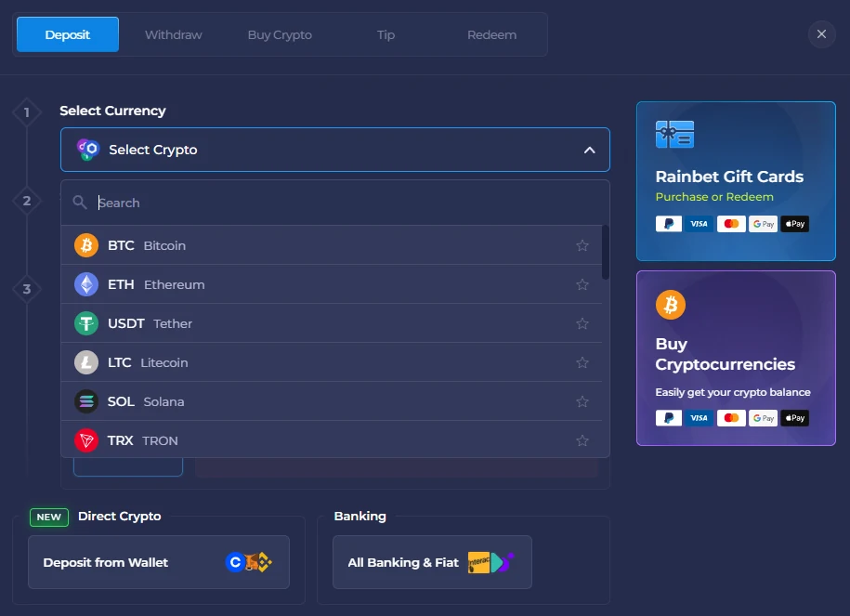The width and height of the screenshot is (850, 616).
Task: Click the Tether coin icon
Action: point(86,323)
